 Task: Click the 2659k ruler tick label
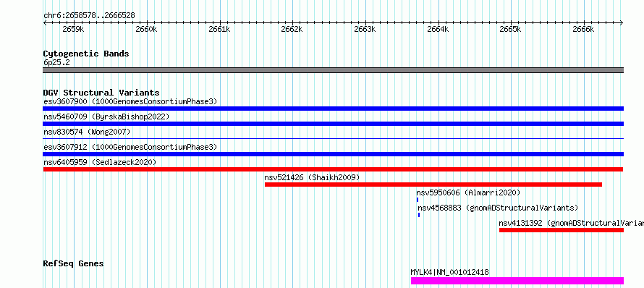point(73,30)
